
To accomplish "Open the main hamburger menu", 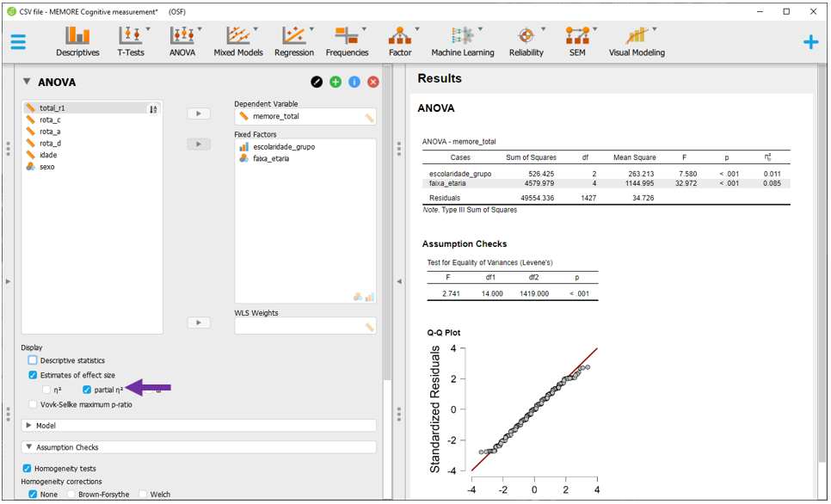I will pos(18,41).
